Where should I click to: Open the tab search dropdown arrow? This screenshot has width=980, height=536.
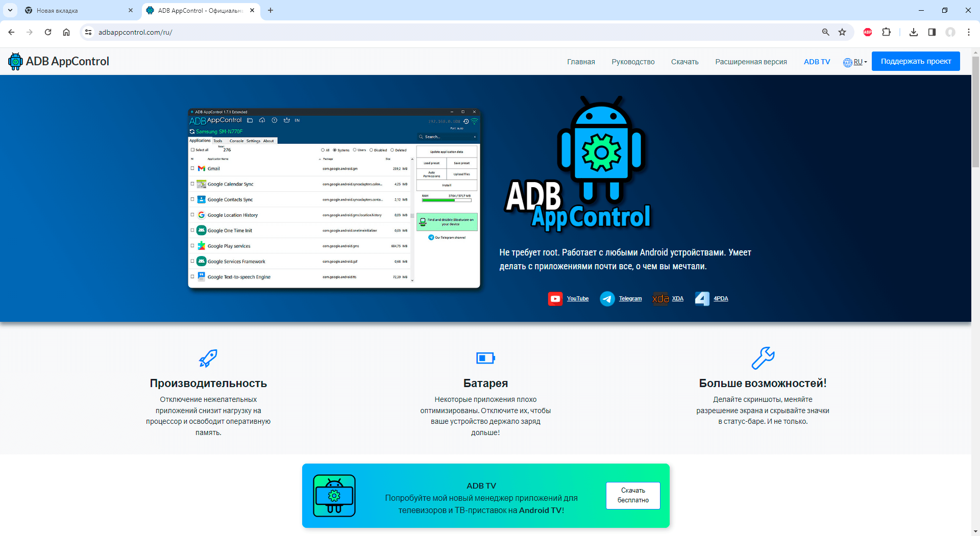click(x=10, y=10)
